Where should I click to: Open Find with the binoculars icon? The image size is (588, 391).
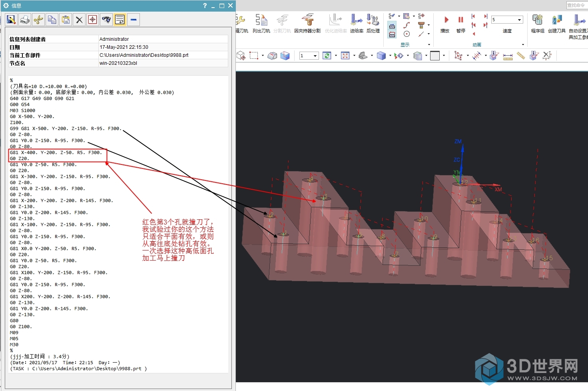pos(106,20)
